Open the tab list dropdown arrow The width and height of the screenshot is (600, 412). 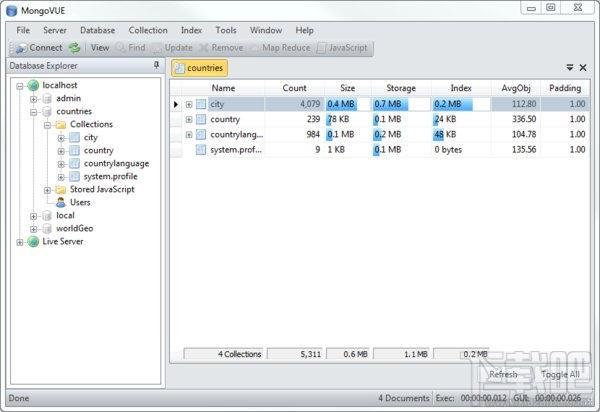[570, 68]
